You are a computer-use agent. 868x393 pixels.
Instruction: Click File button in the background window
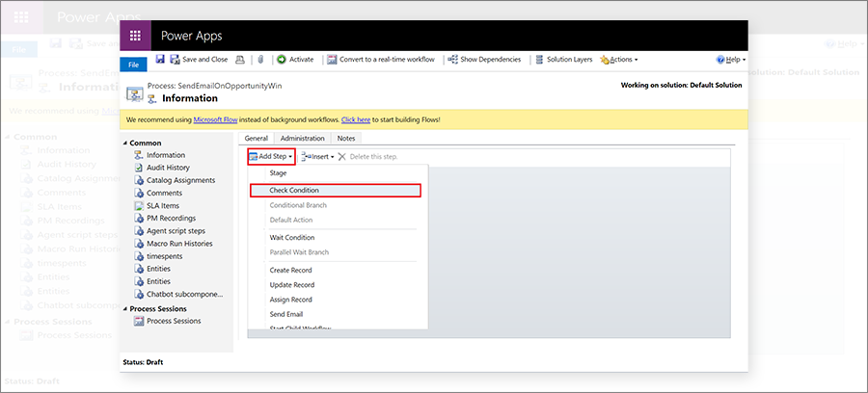pyautogui.click(x=19, y=50)
